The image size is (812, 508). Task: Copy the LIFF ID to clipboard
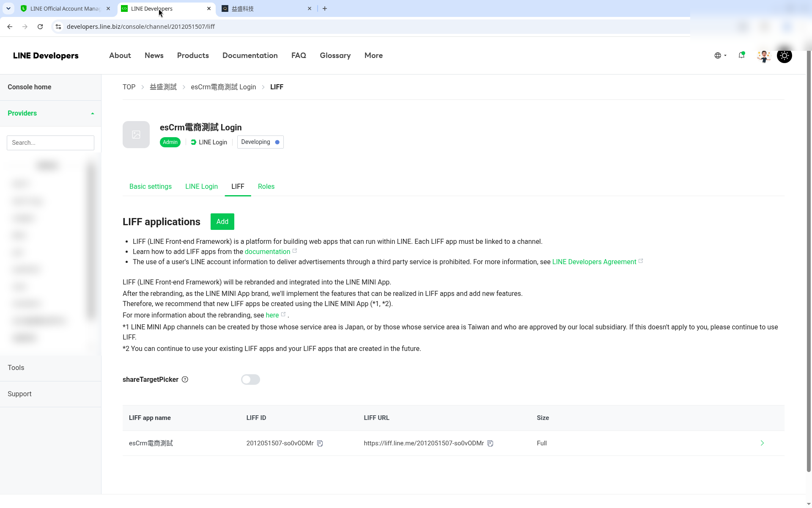[x=320, y=443]
